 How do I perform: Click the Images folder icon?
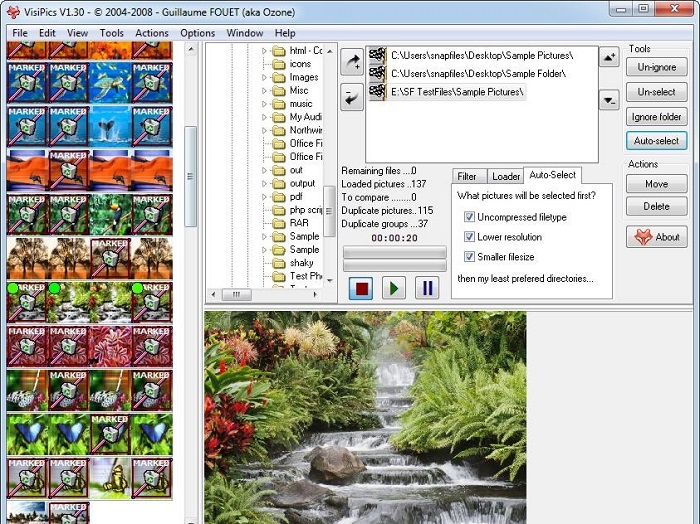[279, 78]
